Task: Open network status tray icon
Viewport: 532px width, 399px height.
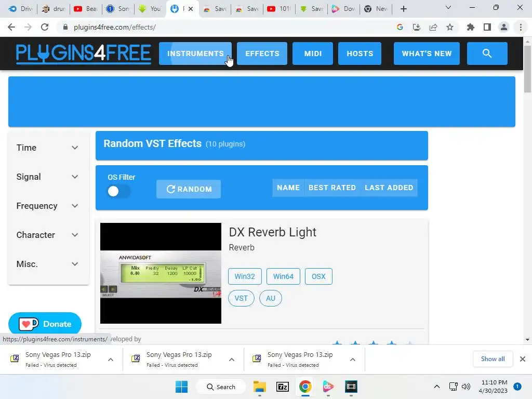Action: [453, 387]
